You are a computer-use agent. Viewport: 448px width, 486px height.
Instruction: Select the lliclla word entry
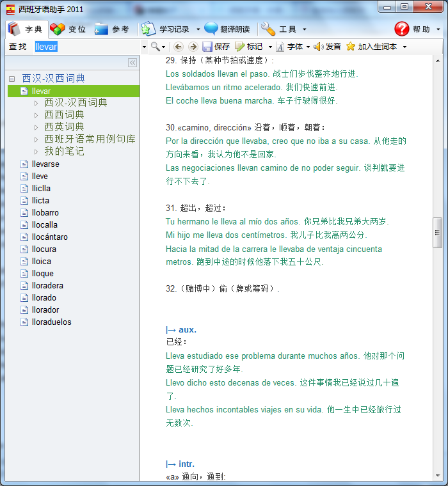coord(41,188)
